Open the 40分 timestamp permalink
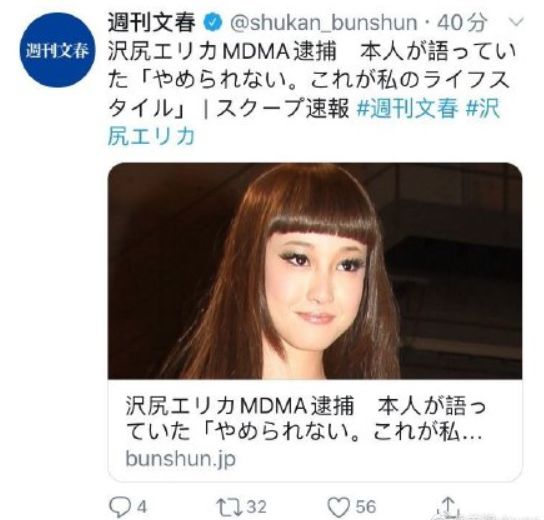Viewport: 544px width, 520px height. [x=461, y=23]
